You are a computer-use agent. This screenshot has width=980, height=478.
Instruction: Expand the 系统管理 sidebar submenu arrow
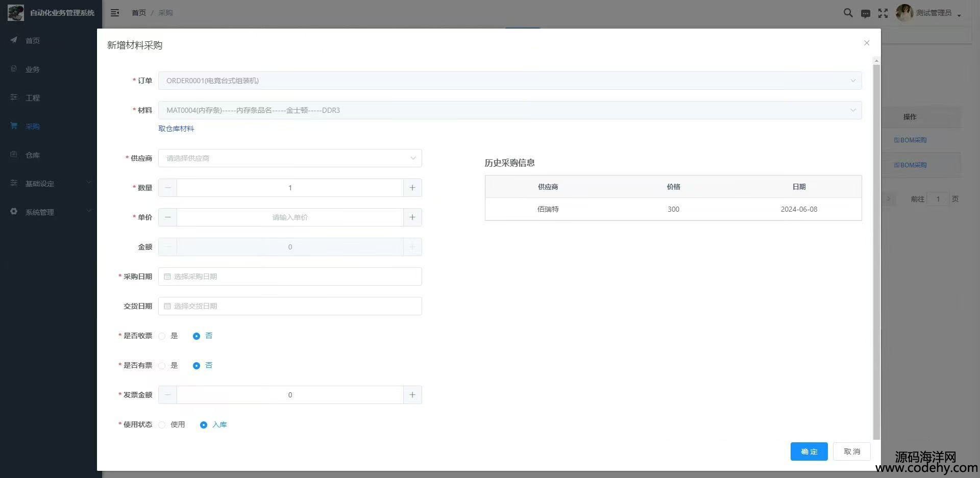coord(89,211)
